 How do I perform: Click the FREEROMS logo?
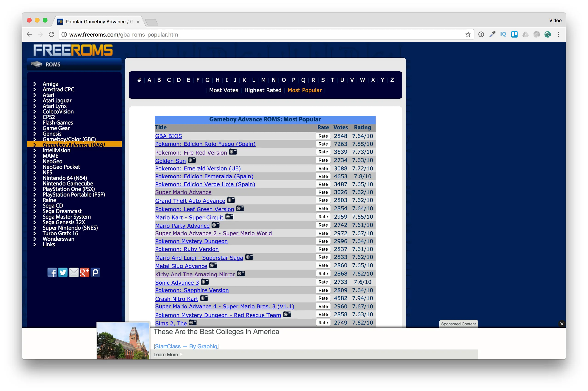click(x=73, y=50)
